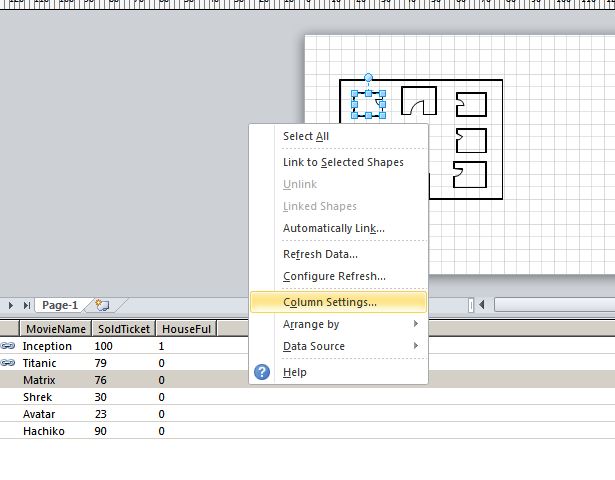Select the Hachiko data row

click(308, 431)
